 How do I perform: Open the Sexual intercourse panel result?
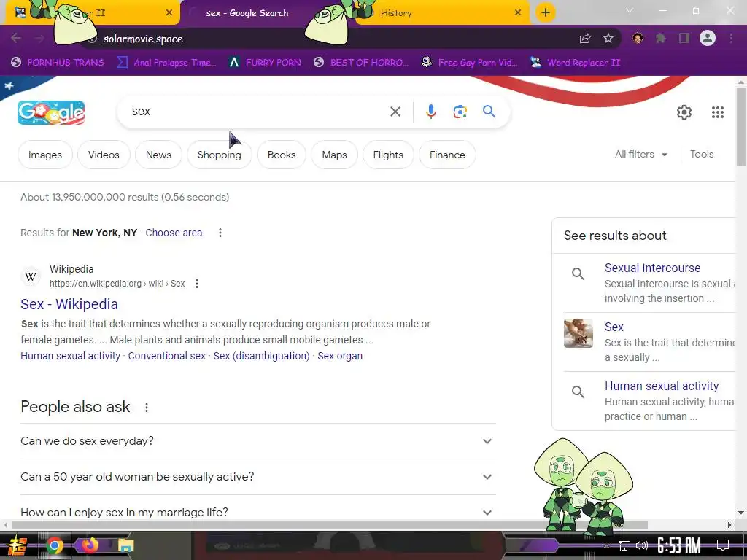pos(652,268)
